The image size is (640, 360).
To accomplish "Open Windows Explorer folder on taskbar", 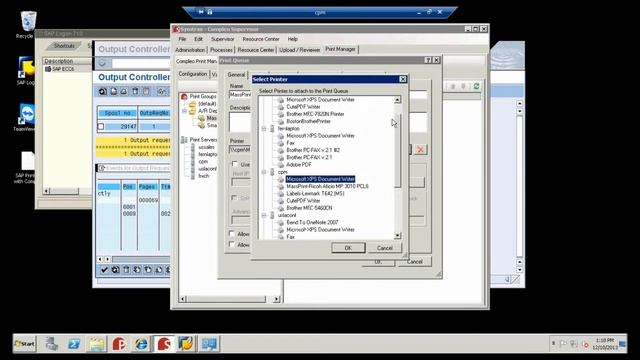I will (96, 344).
